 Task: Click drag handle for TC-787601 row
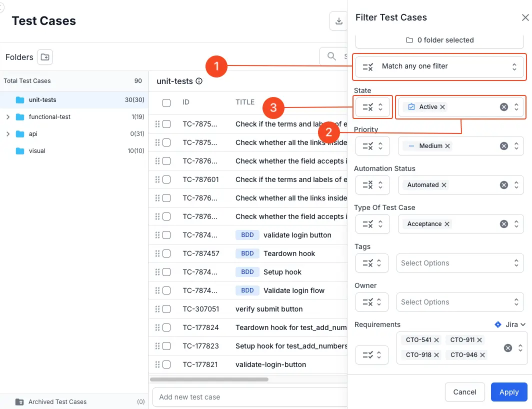(x=157, y=179)
